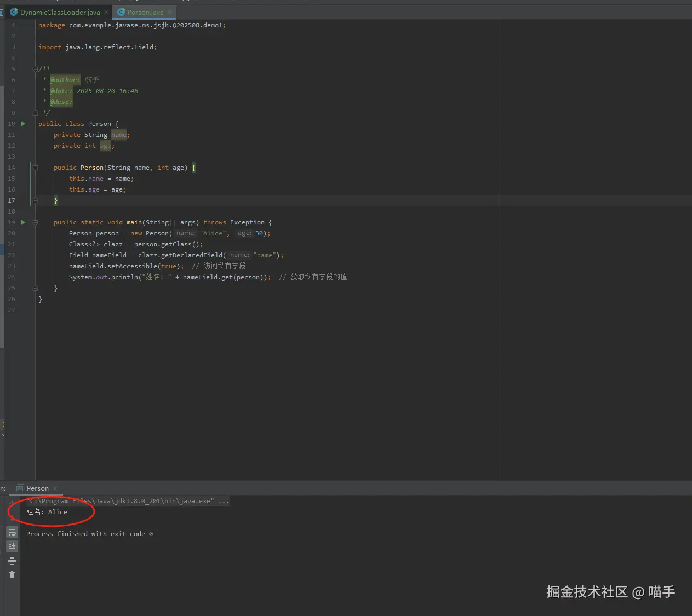Close the DynamicClassLoader.java tab
This screenshot has height=616, width=692.
click(x=106, y=12)
